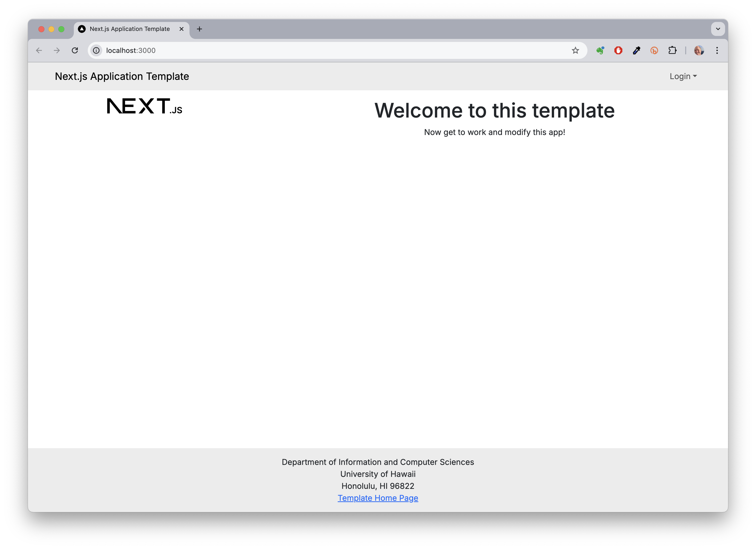
Task: Open the Evernote elephant extension
Action: (600, 50)
